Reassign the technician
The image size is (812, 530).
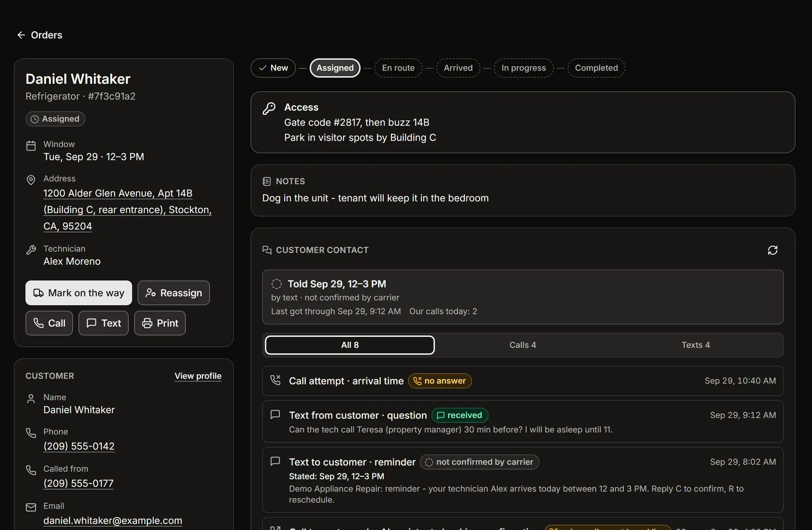tap(174, 293)
